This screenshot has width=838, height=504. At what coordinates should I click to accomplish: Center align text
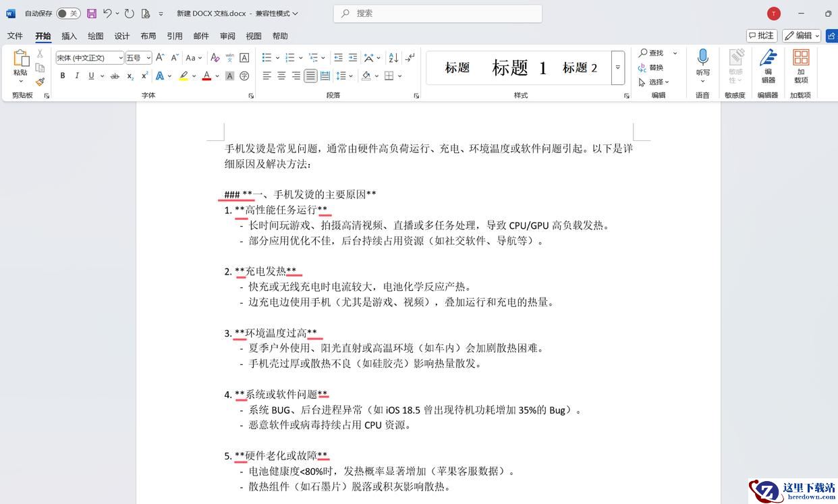pyautogui.click(x=281, y=76)
